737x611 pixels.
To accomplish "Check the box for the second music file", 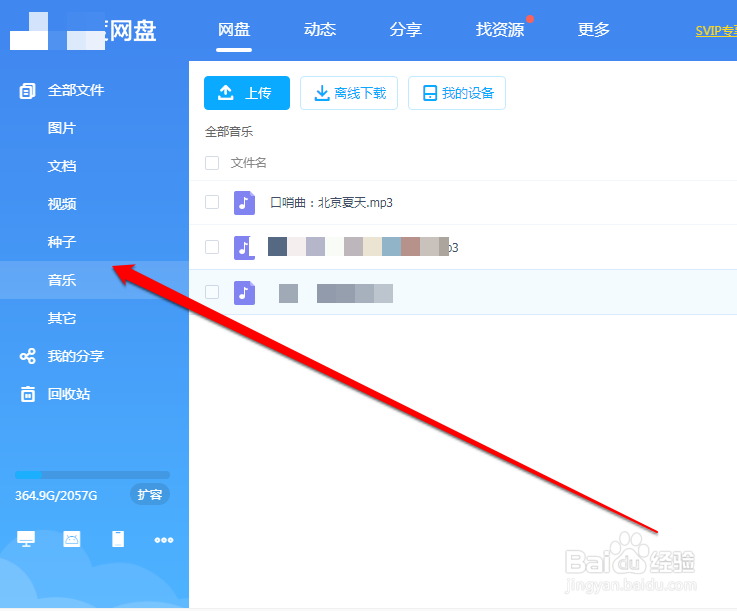I will pos(212,247).
